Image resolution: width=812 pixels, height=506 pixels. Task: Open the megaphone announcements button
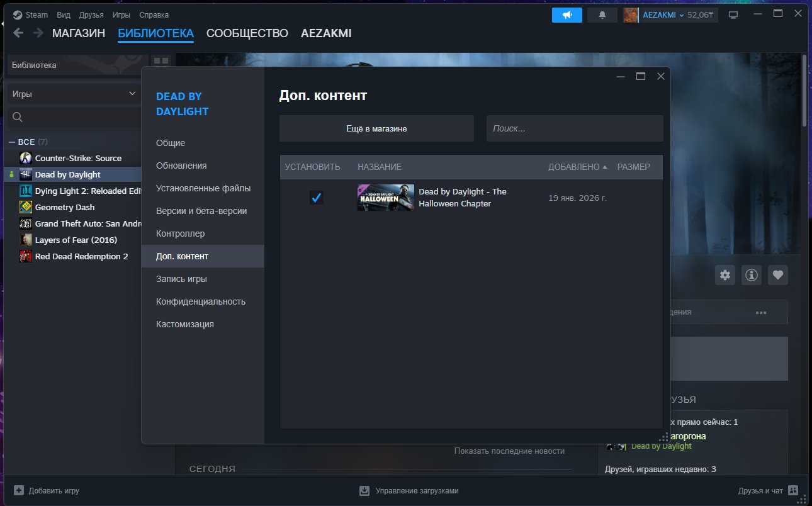pos(567,15)
